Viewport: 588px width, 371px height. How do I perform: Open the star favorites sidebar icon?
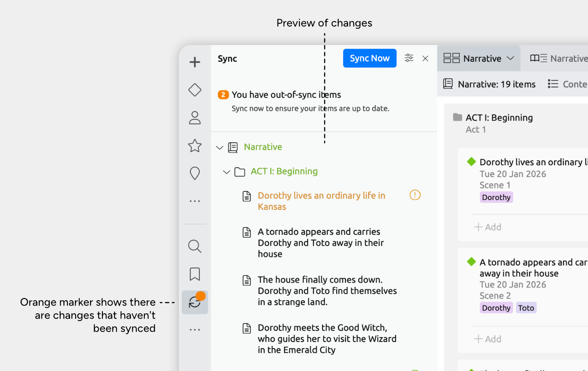tap(195, 146)
